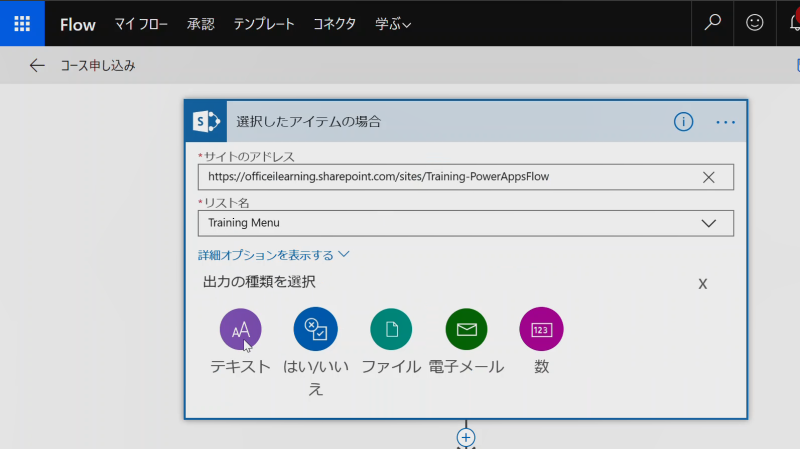Open the app launcher waffle icon

(x=22, y=23)
